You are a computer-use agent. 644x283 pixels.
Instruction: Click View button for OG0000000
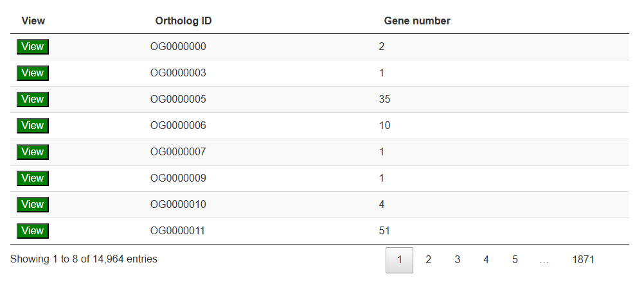pos(33,47)
